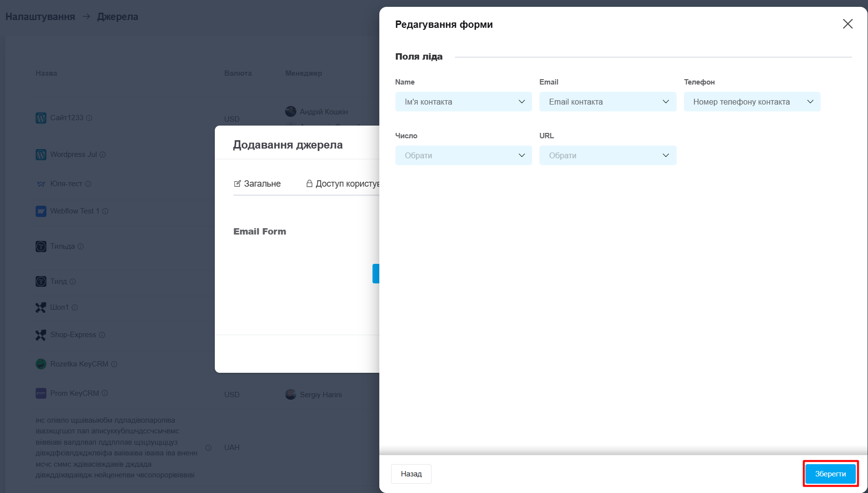Expand the URL dropdown
This screenshot has height=493, width=868.
pos(608,155)
